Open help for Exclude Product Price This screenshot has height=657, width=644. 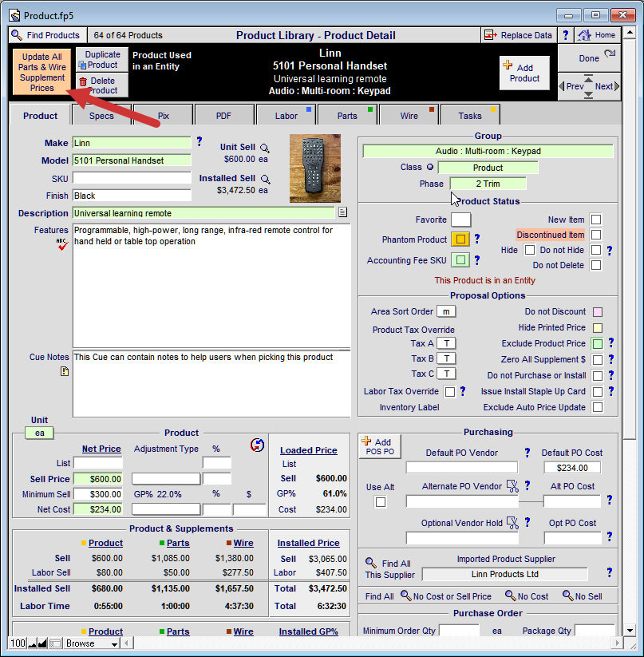[611, 342]
